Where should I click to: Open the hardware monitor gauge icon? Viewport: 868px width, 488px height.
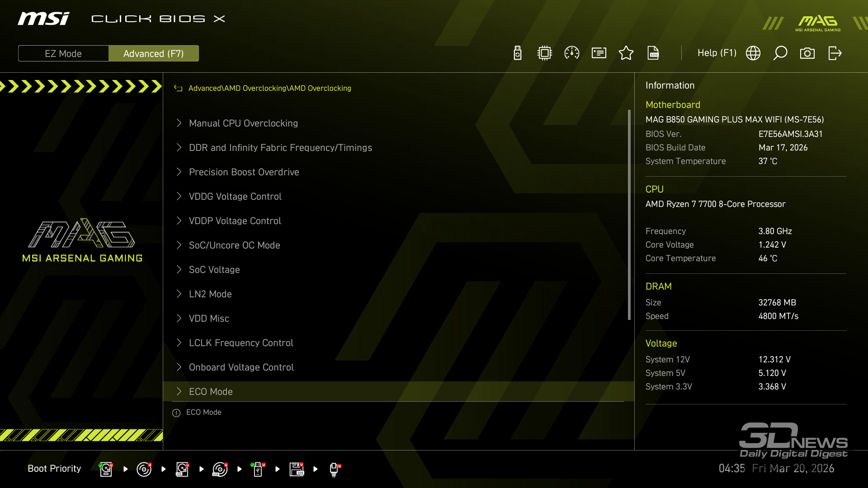click(x=572, y=53)
